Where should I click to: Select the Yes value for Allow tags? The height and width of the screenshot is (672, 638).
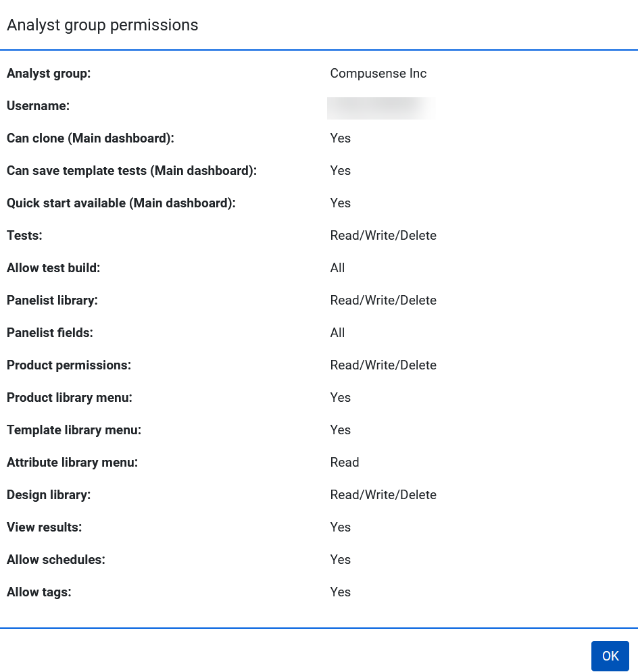coord(341,592)
